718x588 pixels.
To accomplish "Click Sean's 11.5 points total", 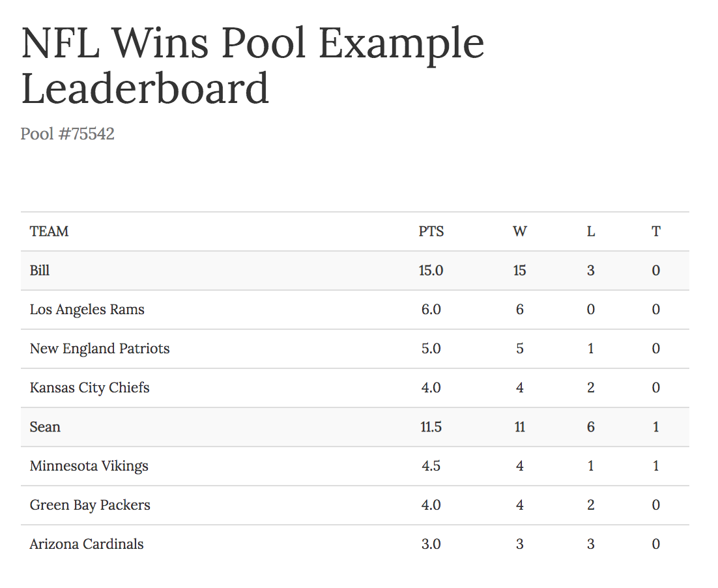I will pyautogui.click(x=431, y=427).
